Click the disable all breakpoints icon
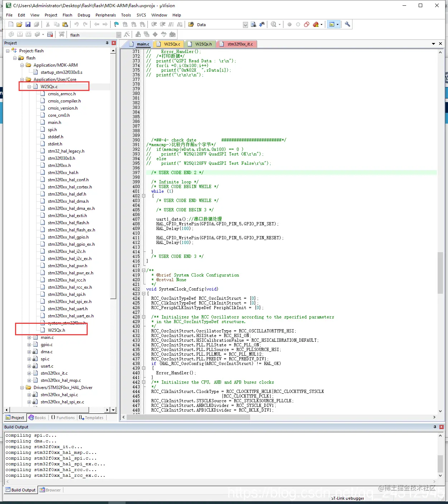This screenshot has width=448, height=504. [307, 24]
